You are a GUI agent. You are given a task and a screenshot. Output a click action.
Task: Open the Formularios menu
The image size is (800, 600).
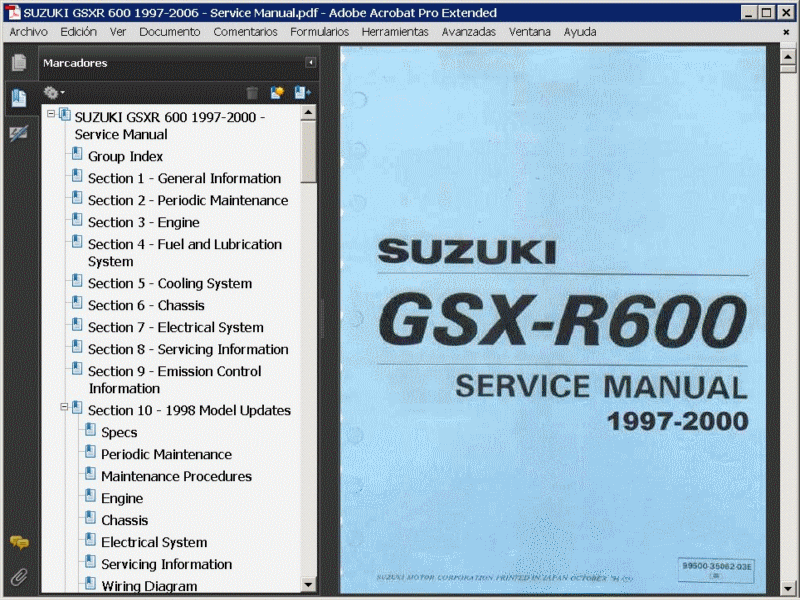click(319, 32)
